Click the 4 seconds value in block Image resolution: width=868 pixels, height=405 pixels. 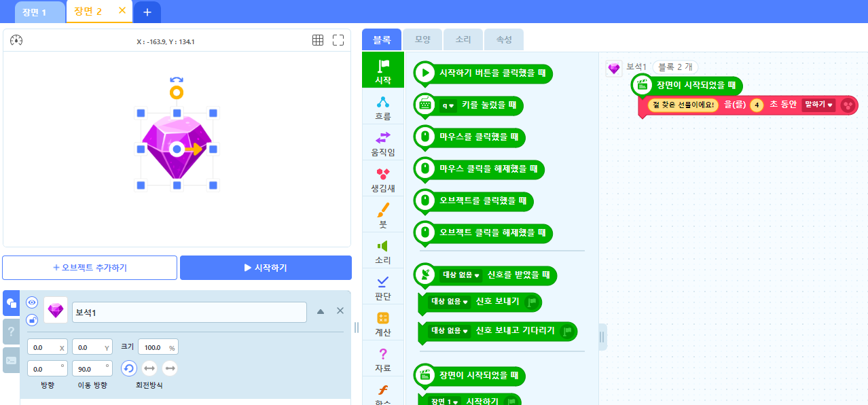757,105
